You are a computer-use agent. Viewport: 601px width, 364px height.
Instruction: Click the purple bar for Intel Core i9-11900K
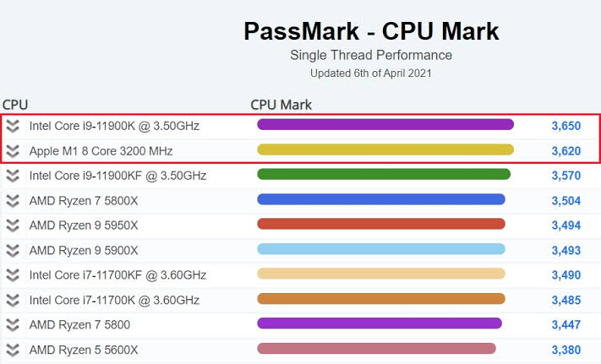pos(385,125)
